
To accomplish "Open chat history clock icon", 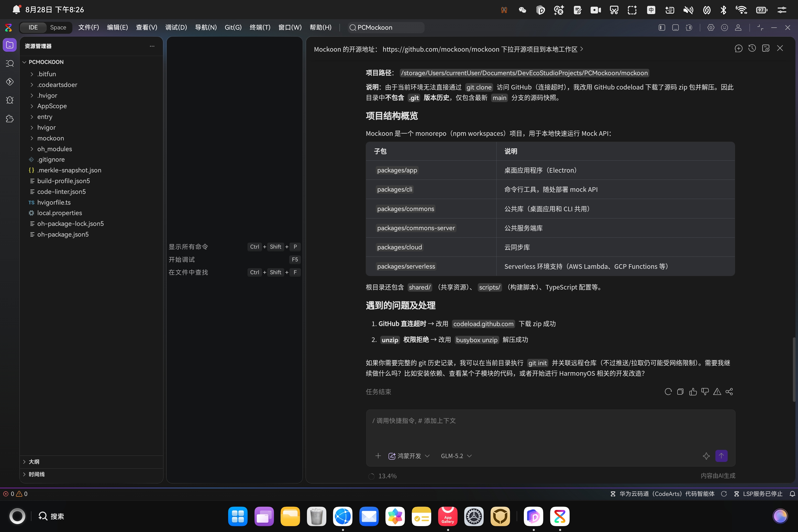I will [752, 49].
